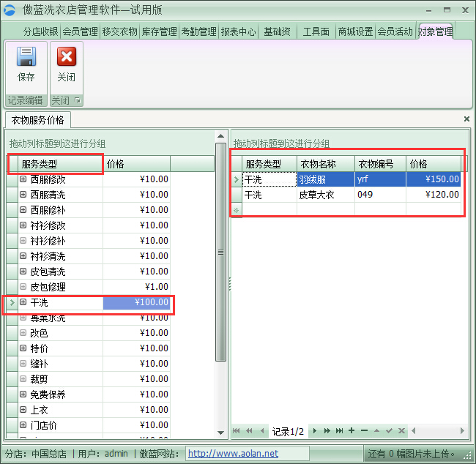Go to next record in navigator
476x464 pixels.
click(x=315, y=430)
